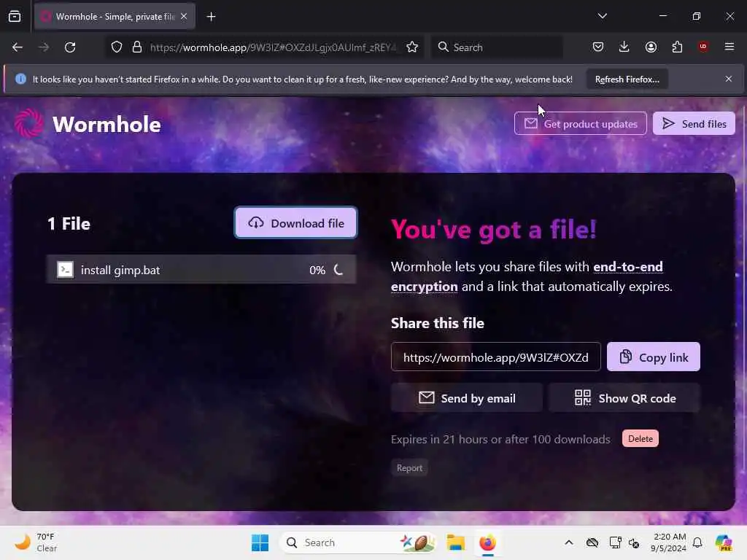The image size is (747, 560).
Task: Open the Firefox application menu
Action: [x=729, y=47]
